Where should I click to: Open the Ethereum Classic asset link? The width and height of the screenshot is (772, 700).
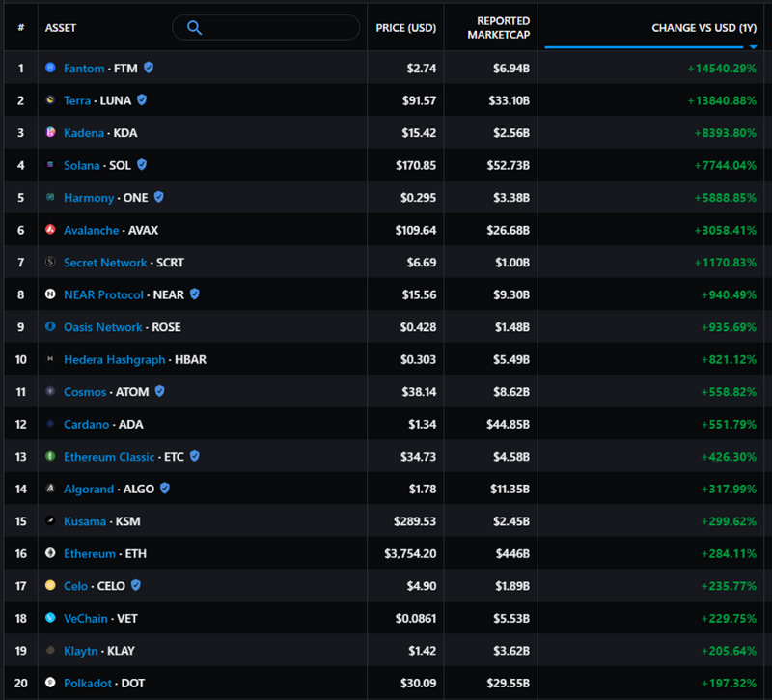point(109,457)
